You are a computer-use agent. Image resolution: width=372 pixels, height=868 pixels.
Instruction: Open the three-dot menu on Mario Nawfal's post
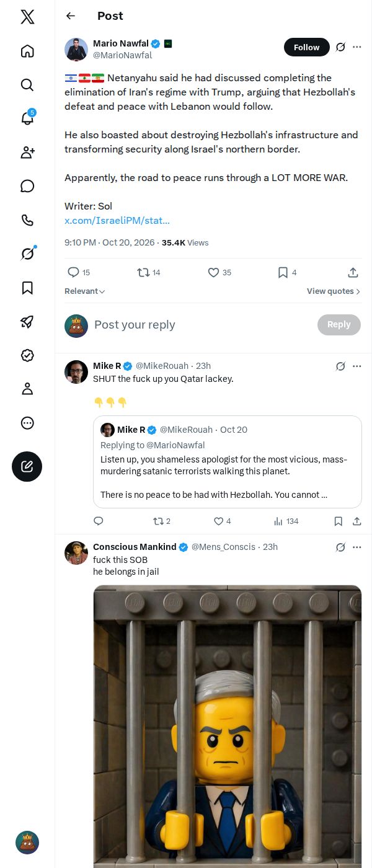[x=357, y=47]
